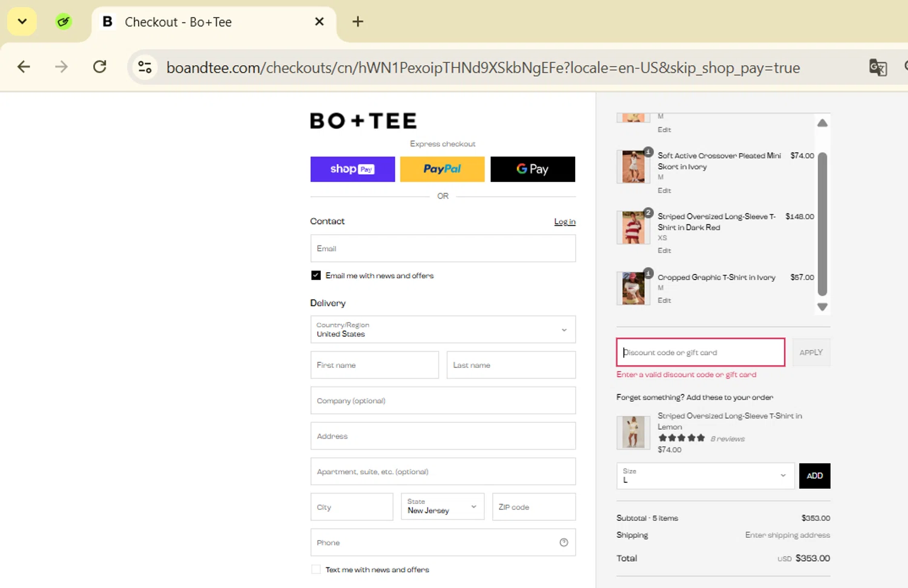
Task: Enable Text me with news and offers
Action: pyautogui.click(x=316, y=569)
